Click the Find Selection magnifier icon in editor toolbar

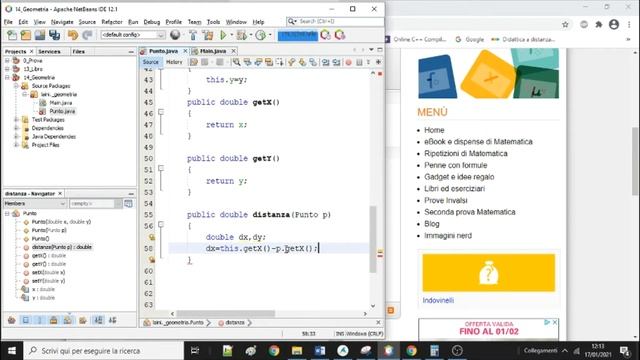(x=236, y=62)
